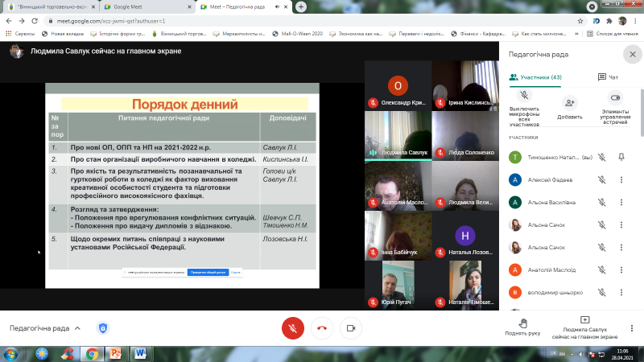The height and width of the screenshot is (362, 644).
Task: Open Chrome profile avatar icon
Action: pyautogui.click(x=622, y=21)
